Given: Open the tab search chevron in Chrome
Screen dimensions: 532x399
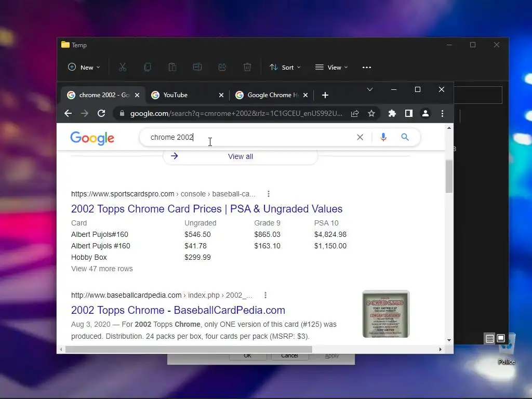Looking at the screenshot, I should [x=370, y=89].
